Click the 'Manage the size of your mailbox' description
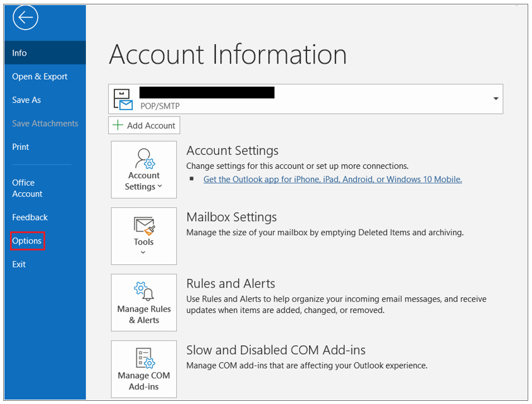532x404 pixels. pyautogui.click(x=325, y=233)
